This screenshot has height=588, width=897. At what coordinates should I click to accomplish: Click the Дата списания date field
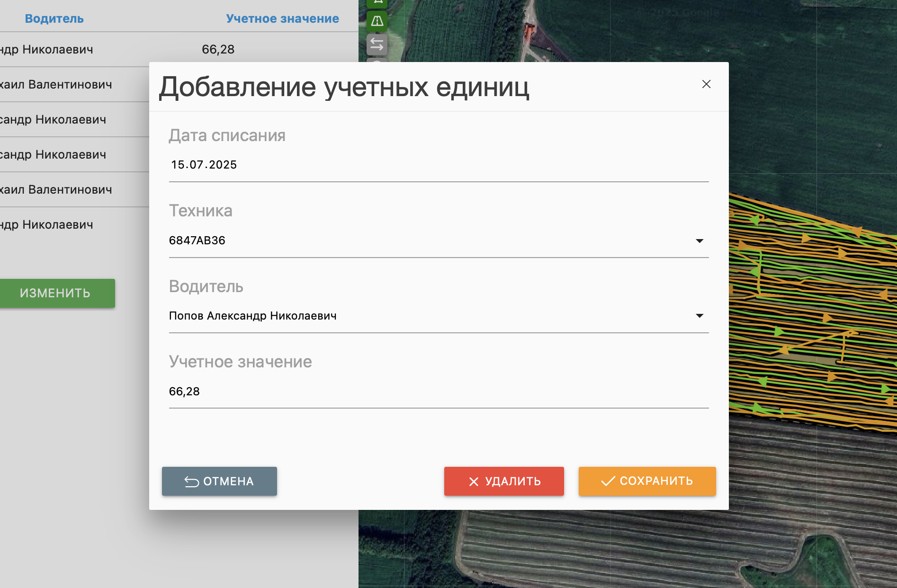(438, 165)
